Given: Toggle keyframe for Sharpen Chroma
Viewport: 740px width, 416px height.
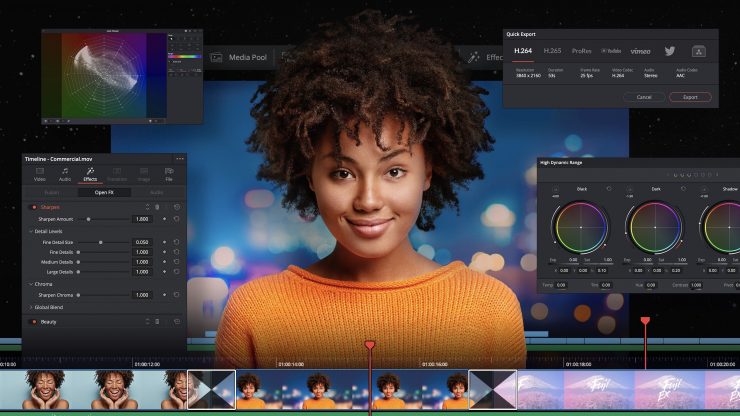Looking at the screenshot, I should [164, 295].
